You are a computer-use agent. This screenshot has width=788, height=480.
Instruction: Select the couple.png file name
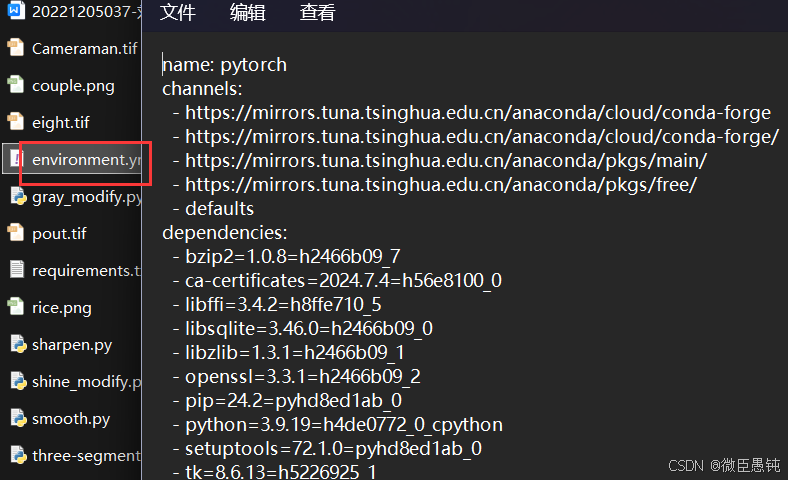73,86
